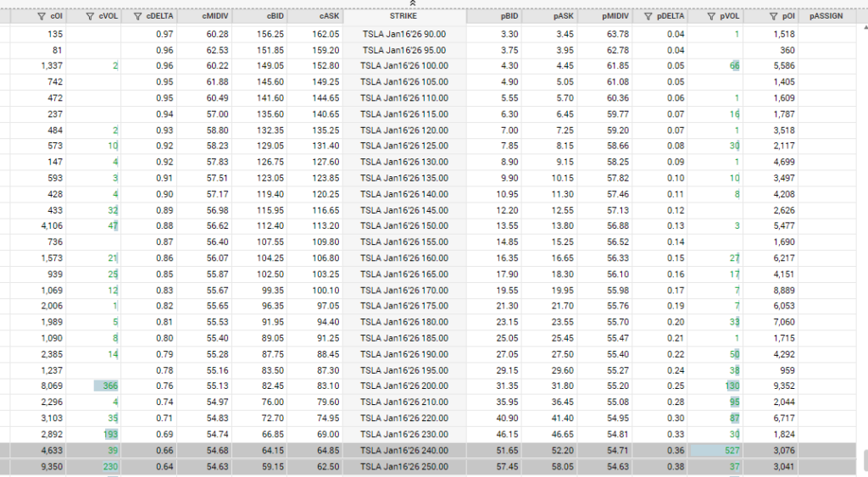Select the TSLA Jan16'26 230.00 strike row

point(404,434)
